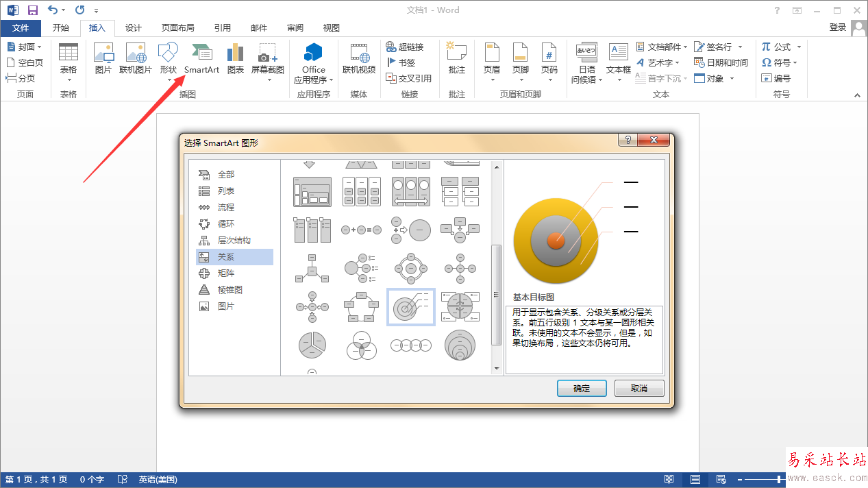The image size is (868, 488).
Task: Confirm with the 确定 button
Action: (582, 388)
